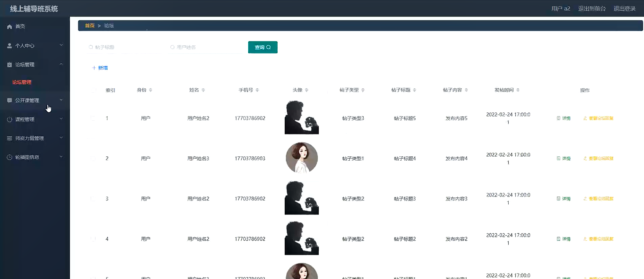Viewport: 644px width, 279px height.
Task: Click the 查询 search button
Action: tap(263, 47)
